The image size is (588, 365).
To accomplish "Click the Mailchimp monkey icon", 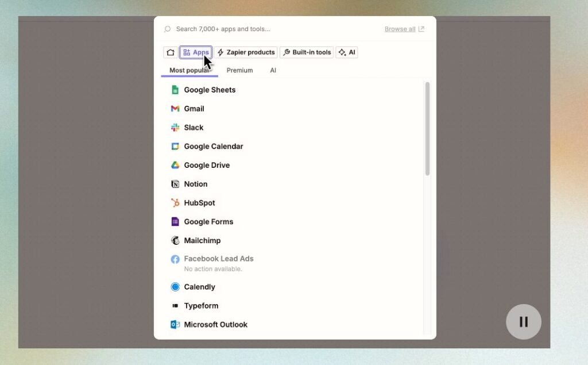I will pos(175,240).
